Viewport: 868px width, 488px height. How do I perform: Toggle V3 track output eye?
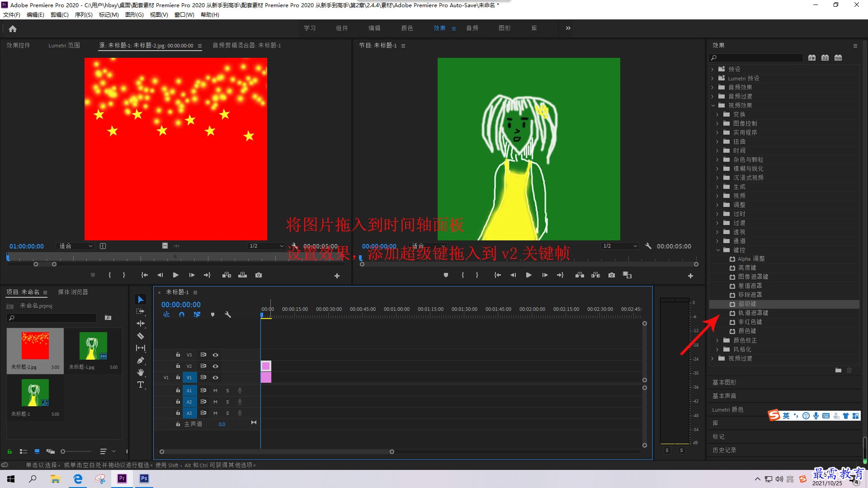coord(216,355)
